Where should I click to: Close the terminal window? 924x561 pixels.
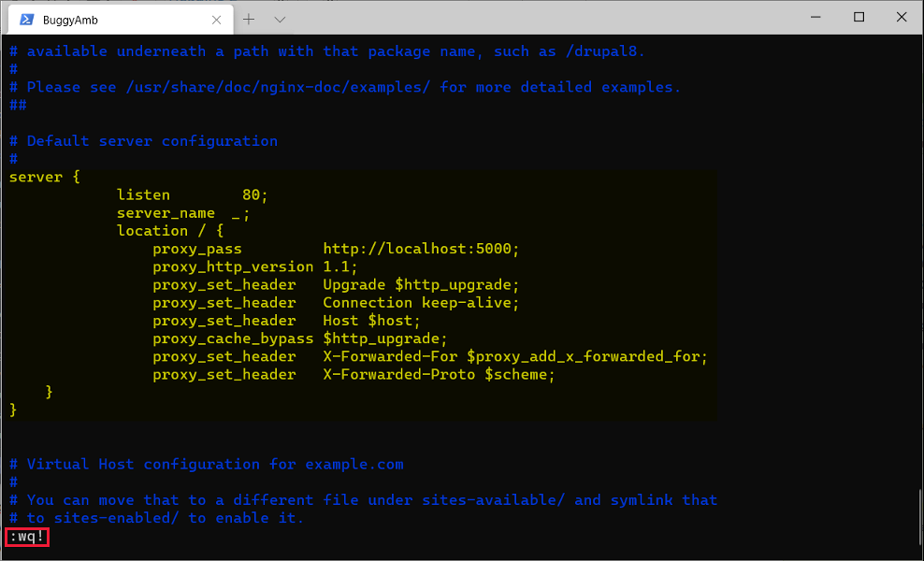coord(901,17)
